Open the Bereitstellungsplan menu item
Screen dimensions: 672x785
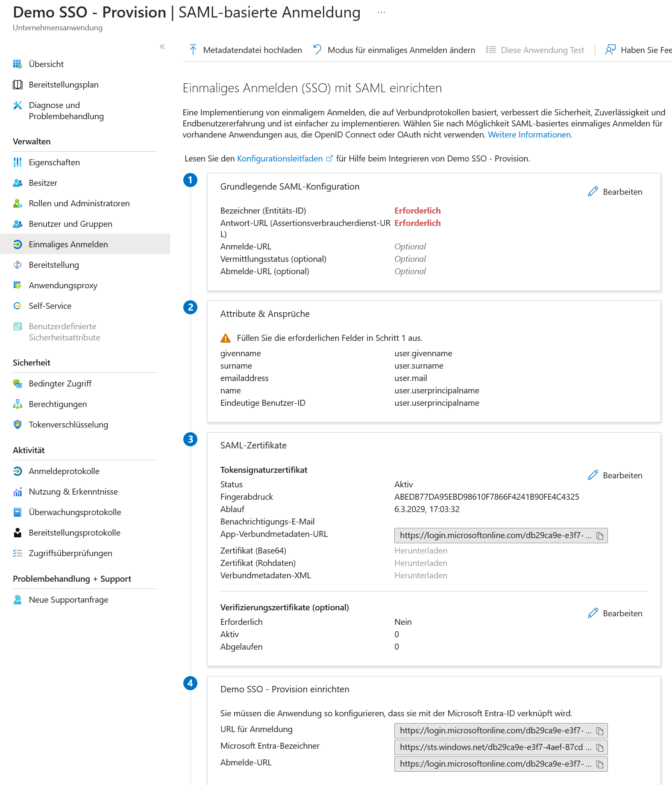point(85,85)
